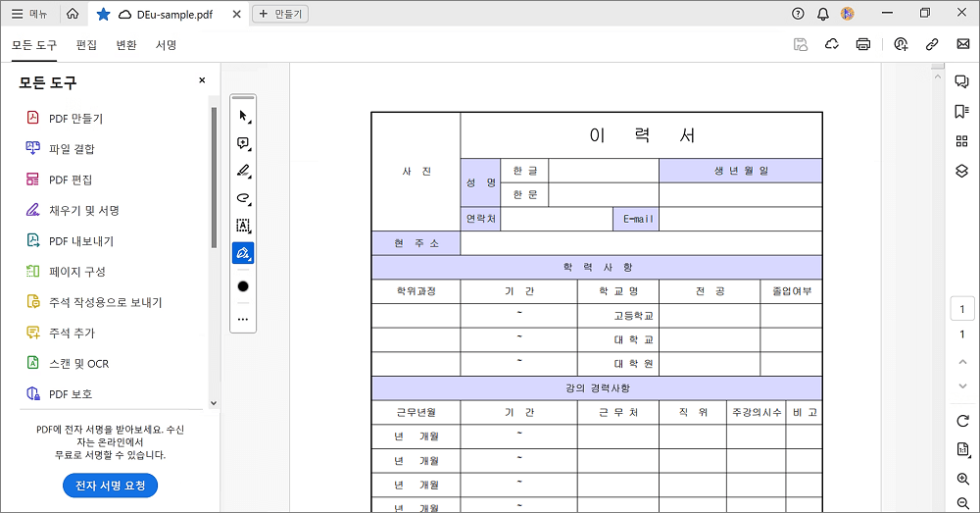Click the document scroll-up arrow
The image size is (980, 513).
tap(938, 77)
